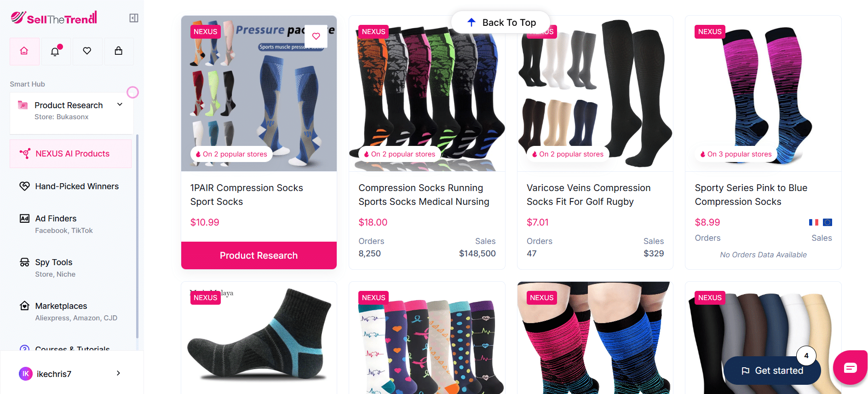This screenshot has width=868, height=394.
Task: Open the notifications bell
Action: (56, 51)
